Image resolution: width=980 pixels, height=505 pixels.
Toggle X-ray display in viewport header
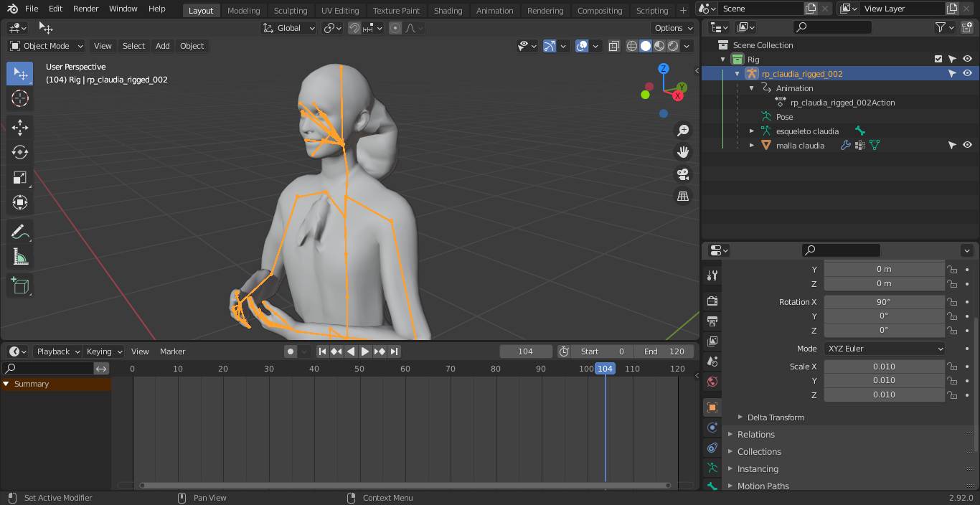click(614, 46)
